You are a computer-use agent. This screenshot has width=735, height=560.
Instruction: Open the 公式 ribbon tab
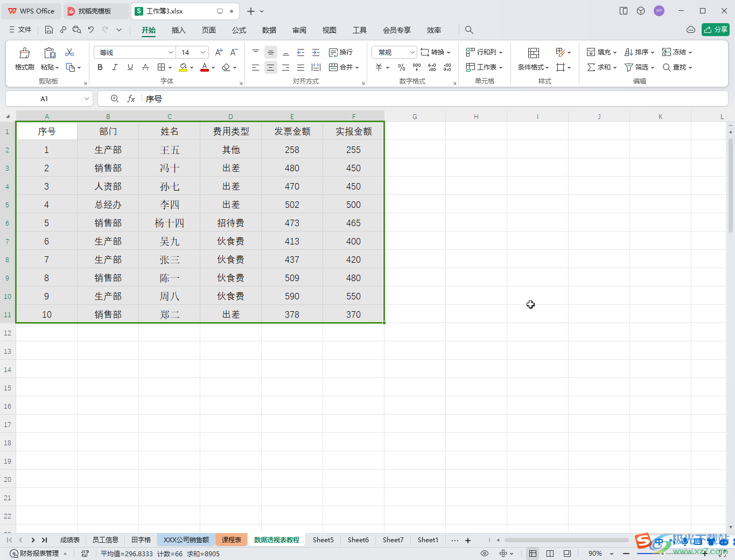[x=239, y=30]
